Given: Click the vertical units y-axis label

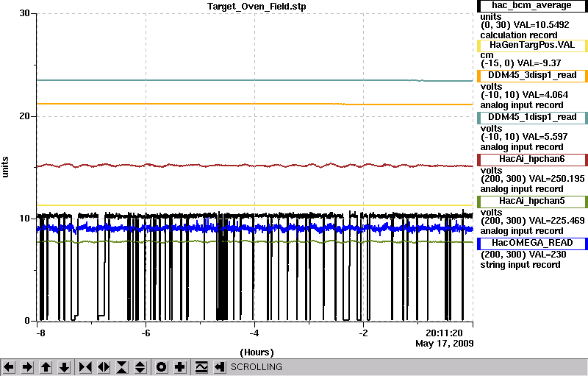Looking at the screenshot, I should pos(5,167).
